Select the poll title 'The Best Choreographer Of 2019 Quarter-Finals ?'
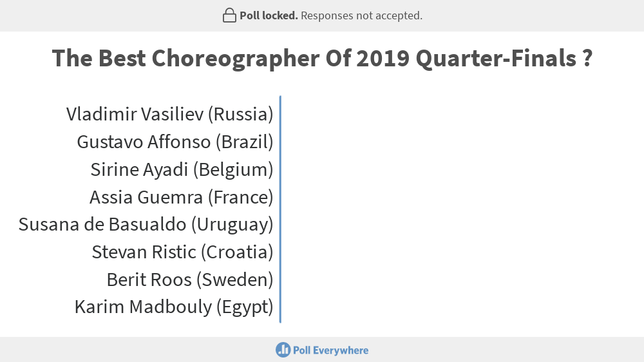644x362 pixels. pos(322,59)
